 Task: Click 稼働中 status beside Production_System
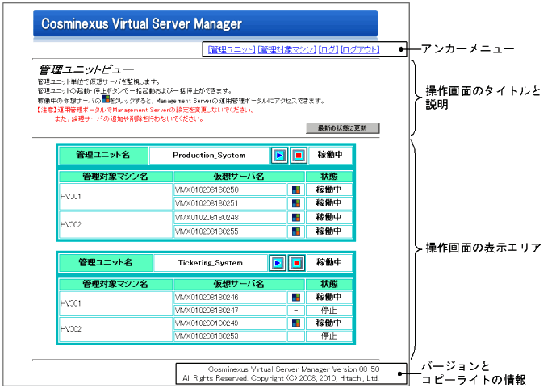[x=330, y=155]
